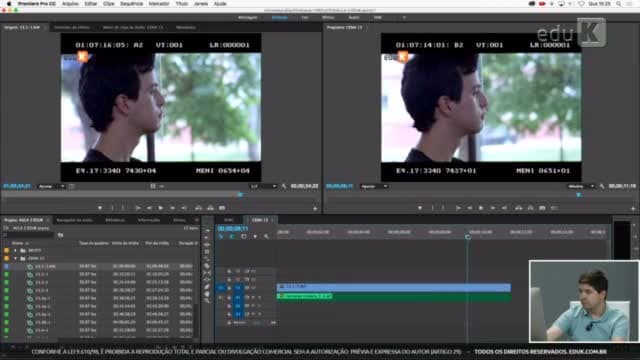Solo audio track A1
The image size is (640, 360).
tap(259, 298)
